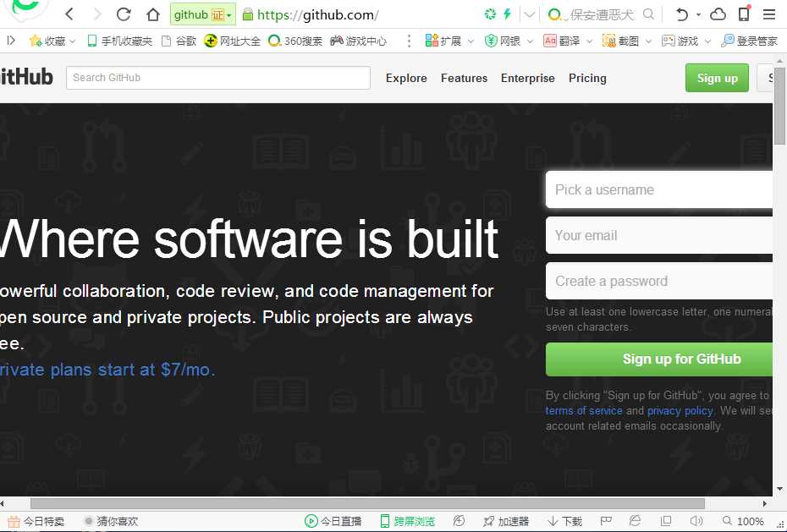This screenshot has width=787, height=532.
Task: Expand the 收藏 favorites dropdown
Action: [73, 41]
